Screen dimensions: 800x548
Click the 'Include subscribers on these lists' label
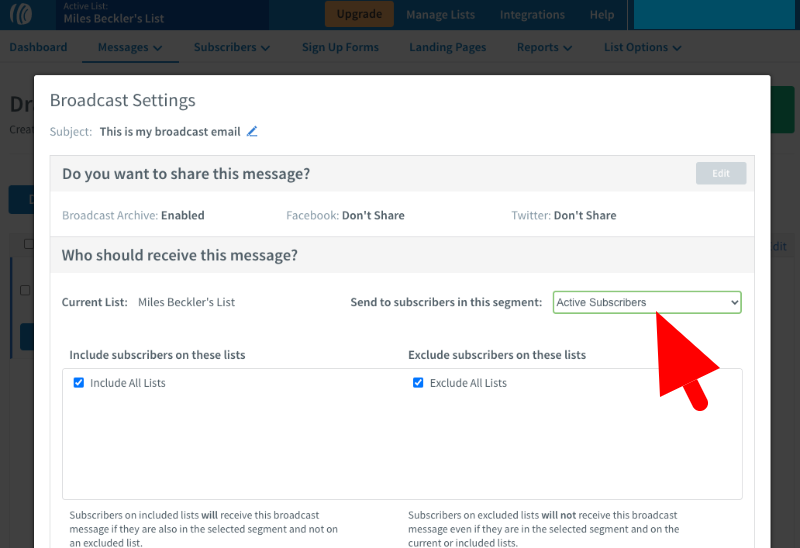(157, 355)
